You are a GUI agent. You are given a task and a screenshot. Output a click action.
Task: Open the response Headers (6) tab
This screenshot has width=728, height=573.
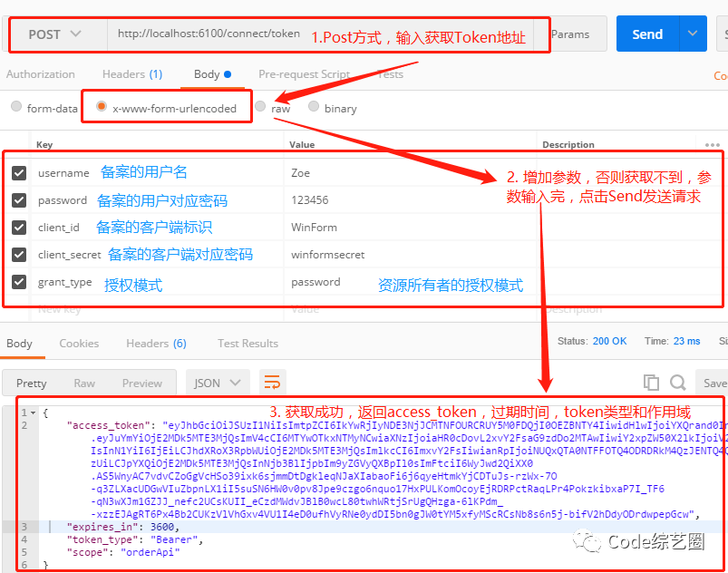tap(156, 344)
